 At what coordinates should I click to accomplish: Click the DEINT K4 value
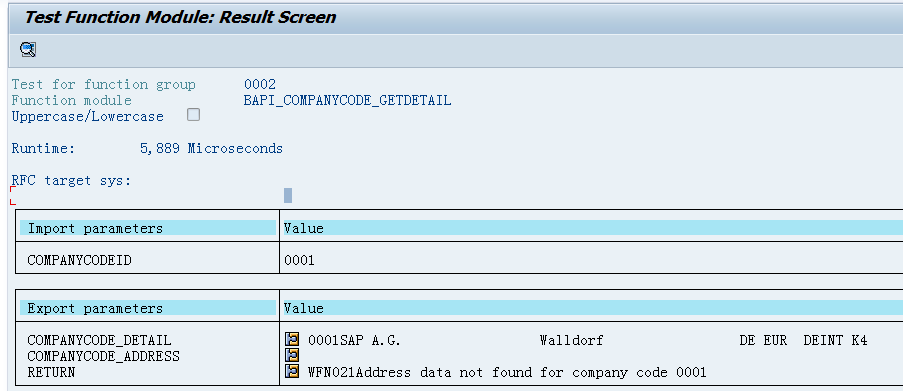click(835, 340)
